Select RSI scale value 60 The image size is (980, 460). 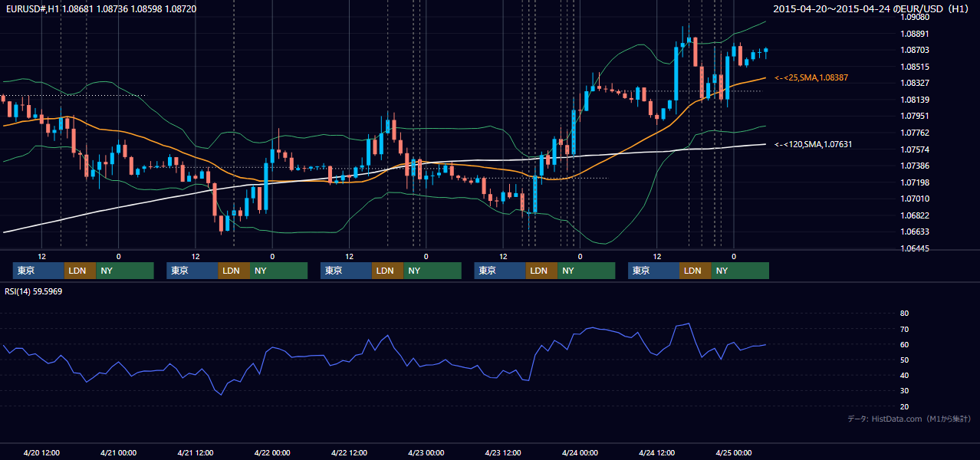pos(904,344)
